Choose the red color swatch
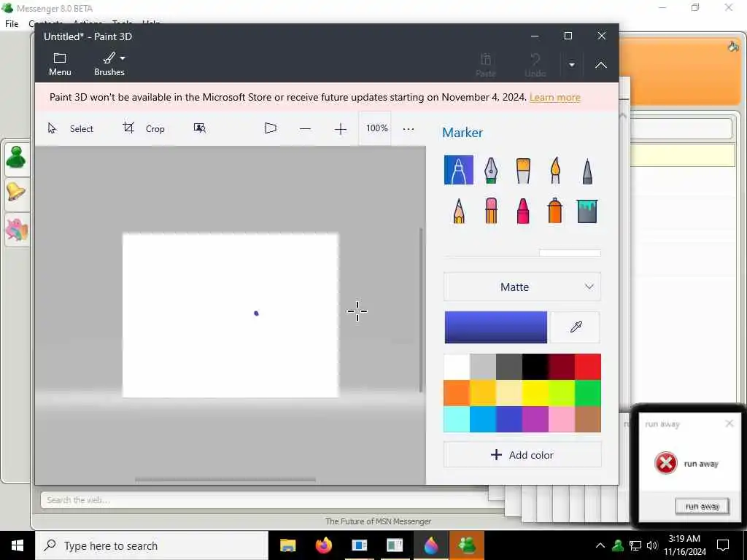This screenshot has height=560, width=747. tap(587, 366)
